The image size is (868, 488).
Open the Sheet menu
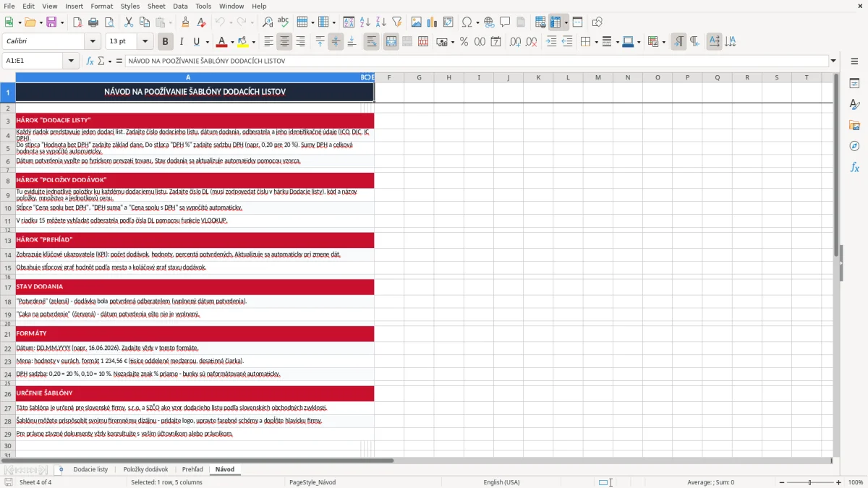click(156, 6)
